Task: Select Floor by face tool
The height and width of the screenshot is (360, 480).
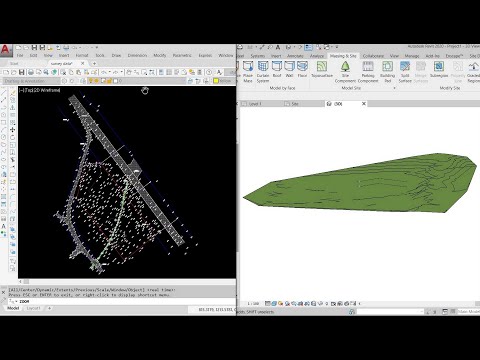Action: 302,69
